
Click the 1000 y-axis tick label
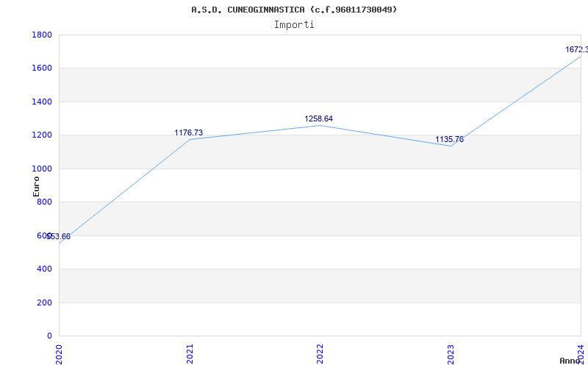tap(41, 169)
